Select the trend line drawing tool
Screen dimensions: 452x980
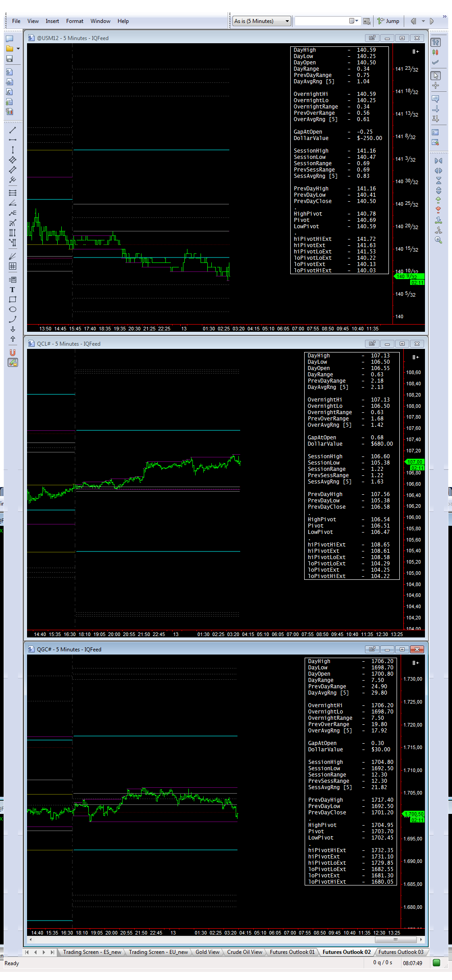pos(13,130)
